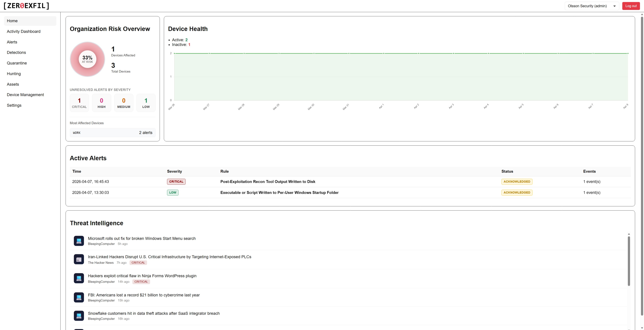Open the Snowflake breach article thumbnail
Image resolution: width=644 pixels, height=330 pixels.
[x=79, y=315]
